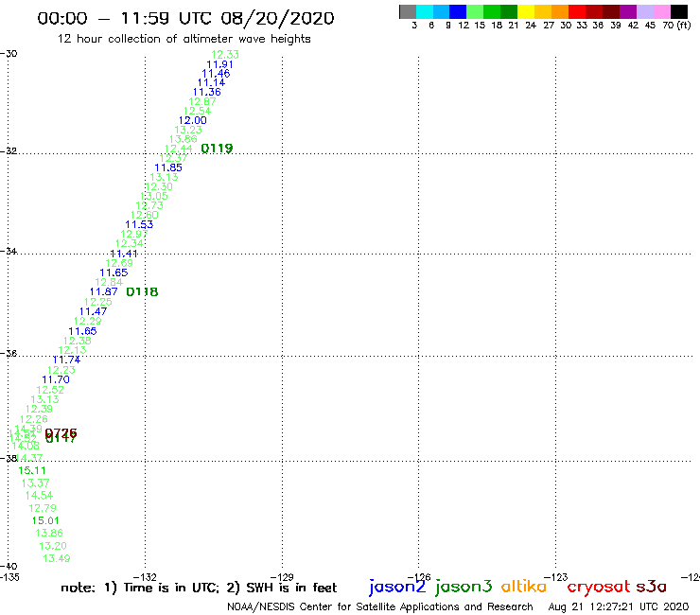
Task: Click the wave height value 12.26
Action: (x=34, y=419)
